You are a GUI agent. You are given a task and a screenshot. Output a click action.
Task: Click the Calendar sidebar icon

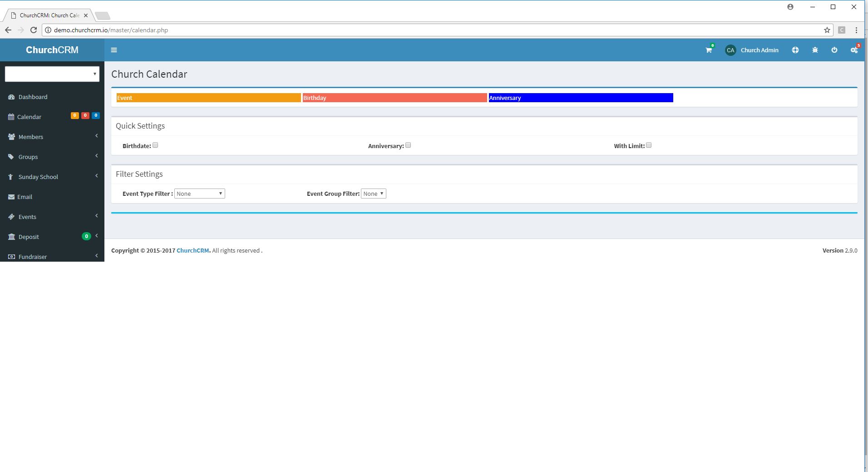11,117
